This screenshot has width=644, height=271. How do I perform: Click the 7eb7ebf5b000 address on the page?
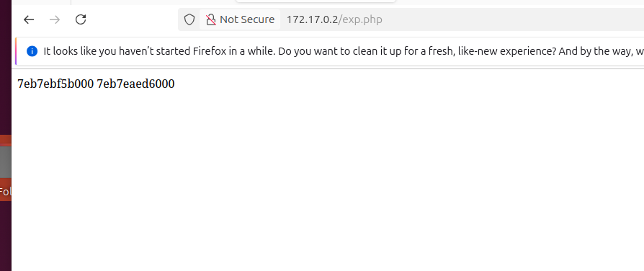[x=55, y=84]
